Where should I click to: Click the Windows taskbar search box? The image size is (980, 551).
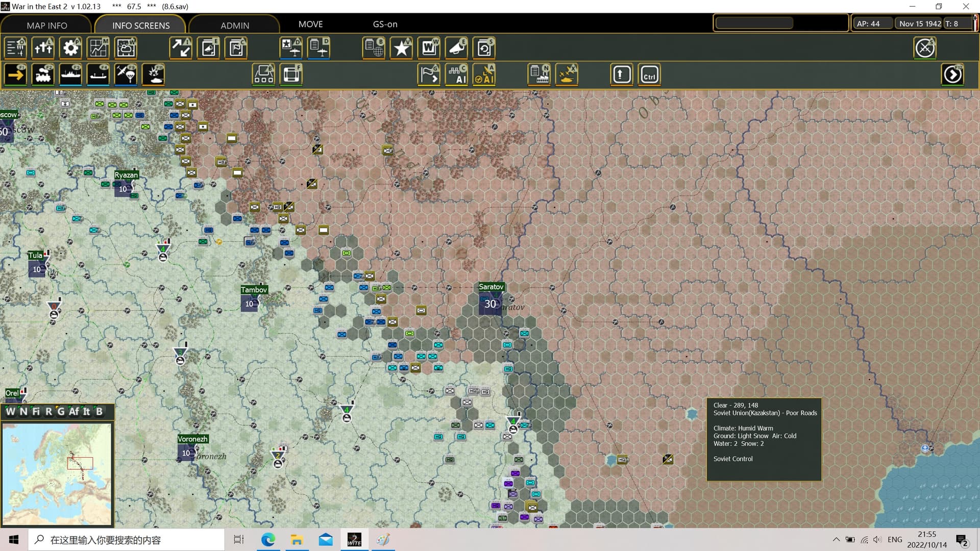coord(126,540)
